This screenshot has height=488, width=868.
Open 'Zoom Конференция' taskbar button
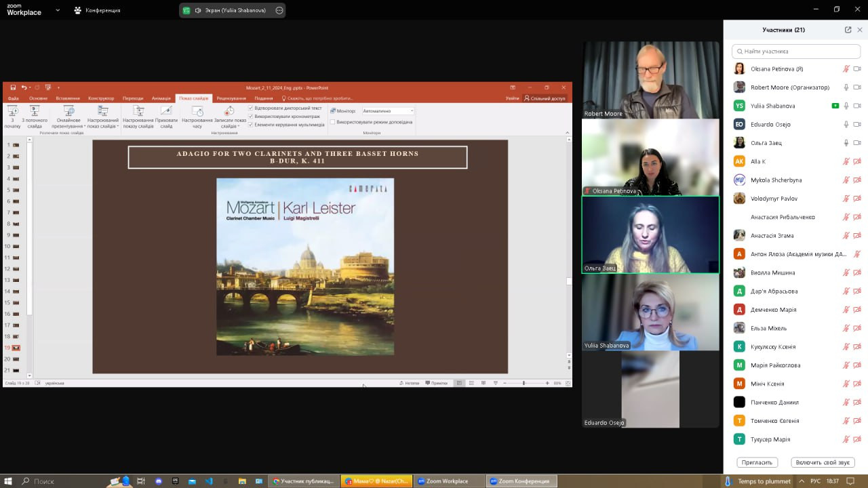[521, 481]
